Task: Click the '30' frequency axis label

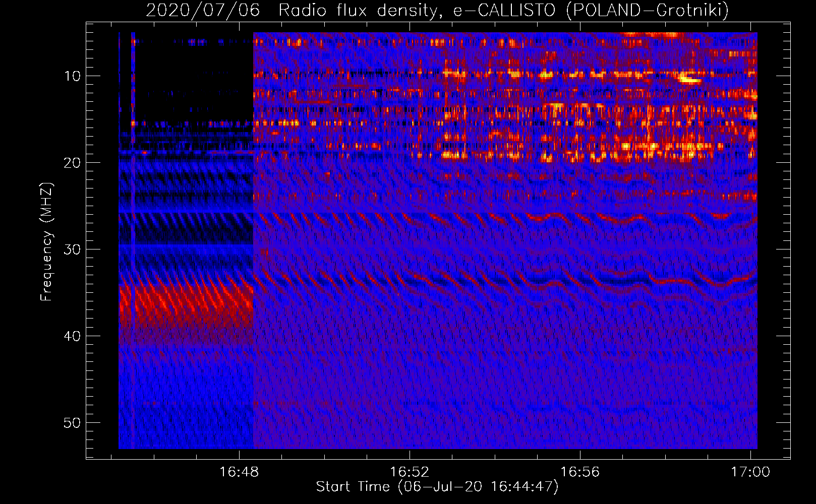Action: pyautogui.click(x=73, y=249)
